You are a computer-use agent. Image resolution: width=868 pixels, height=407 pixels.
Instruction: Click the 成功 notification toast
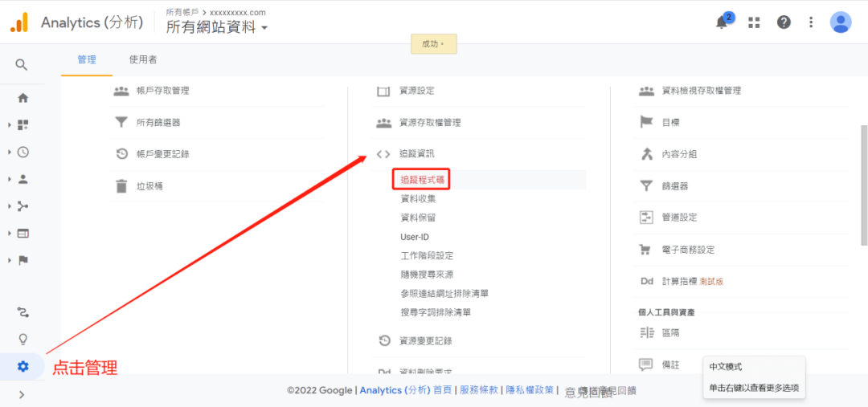433,43
